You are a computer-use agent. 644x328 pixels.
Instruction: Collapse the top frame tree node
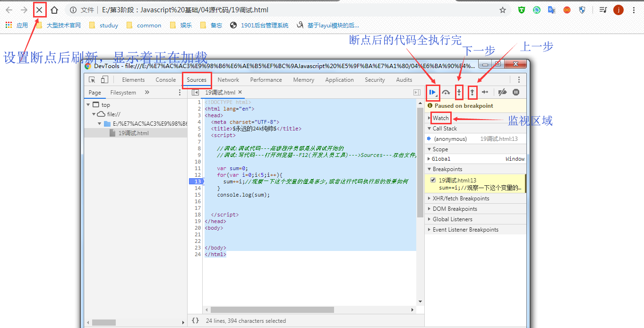click(88, 105)
